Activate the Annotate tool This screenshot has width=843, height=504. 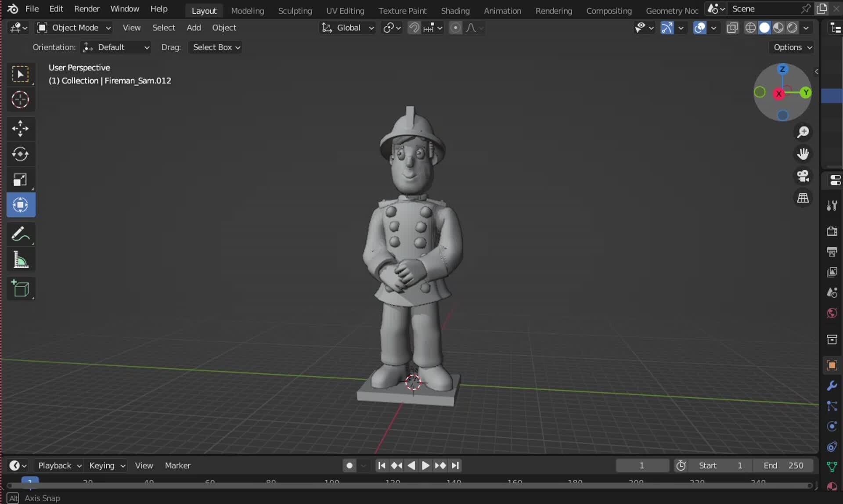click(x=21, y=234)
